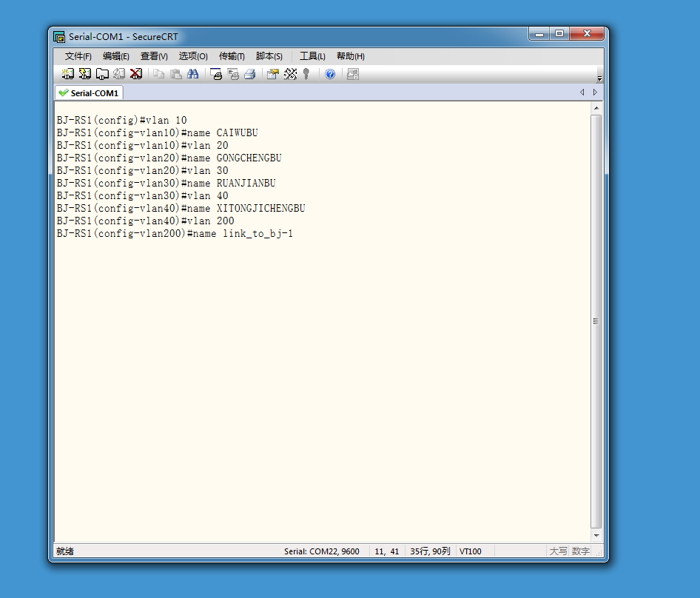Open the 查看(V) menu
The height and width of the screenshot is (598, 700).
pyautogui.click(x=154, y=56)
